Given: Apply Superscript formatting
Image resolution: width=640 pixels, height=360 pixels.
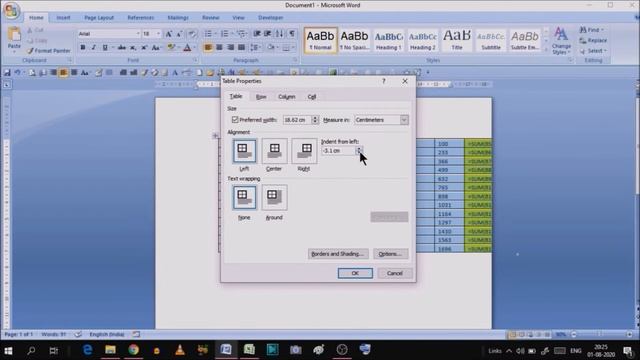Looking at the screenshot, I should [x=144, y=48].
